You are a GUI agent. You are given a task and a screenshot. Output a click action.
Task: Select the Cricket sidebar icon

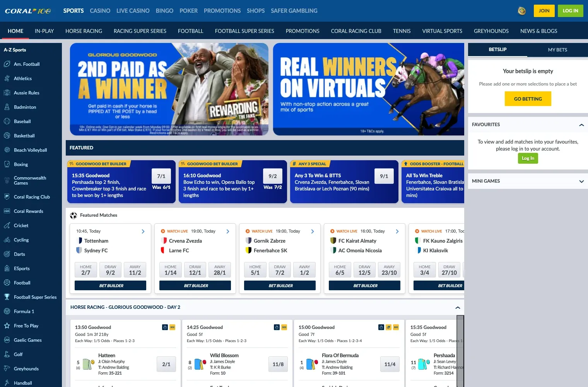(x=7, y=226)
